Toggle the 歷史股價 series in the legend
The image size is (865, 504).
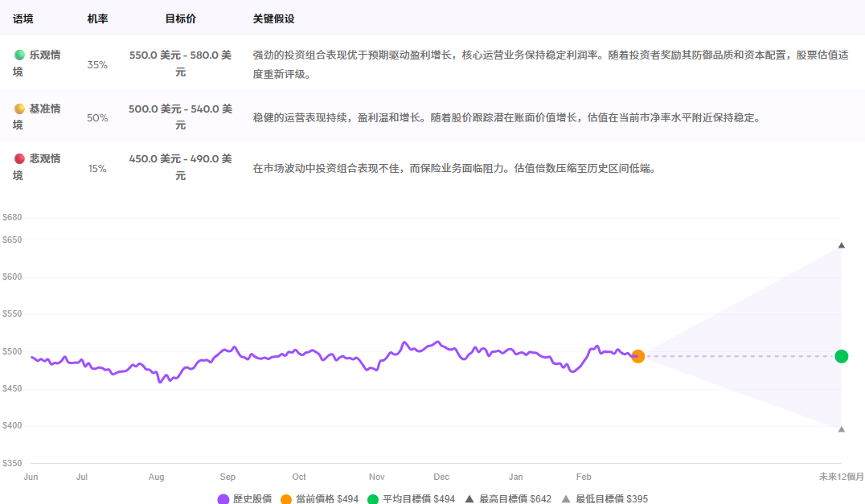tap(254, 498)
